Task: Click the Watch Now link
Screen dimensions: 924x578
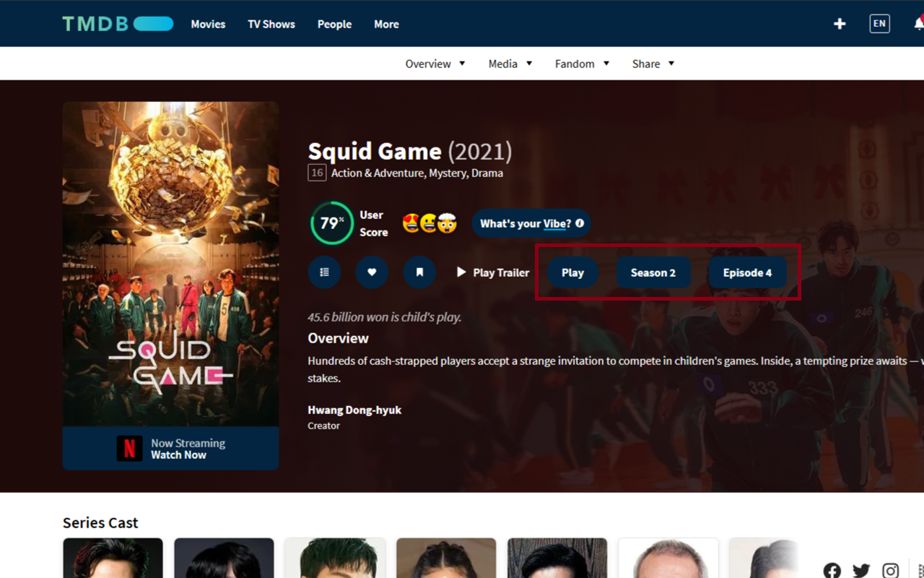Action: [178, 455]
